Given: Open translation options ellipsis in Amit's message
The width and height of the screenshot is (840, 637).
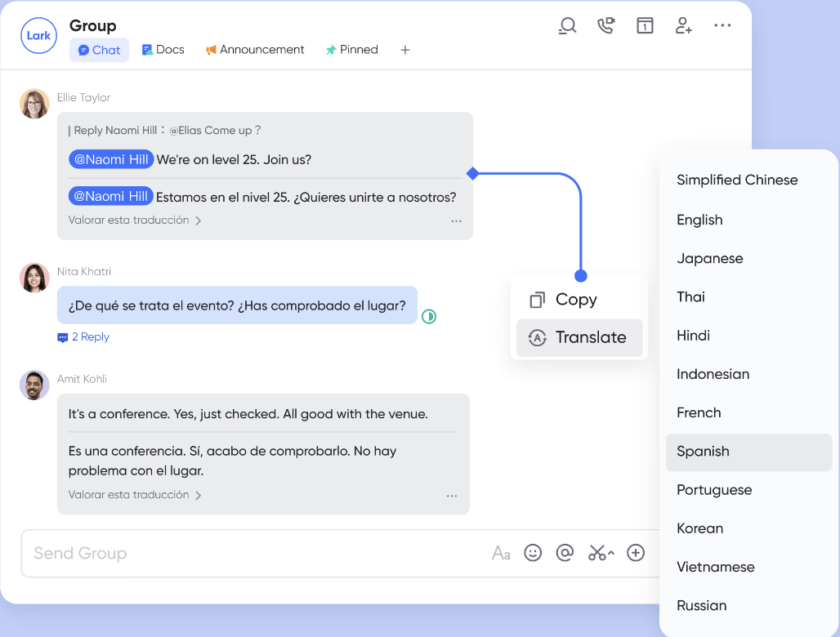Looking at the screenshot, I should tap(452, 496).
